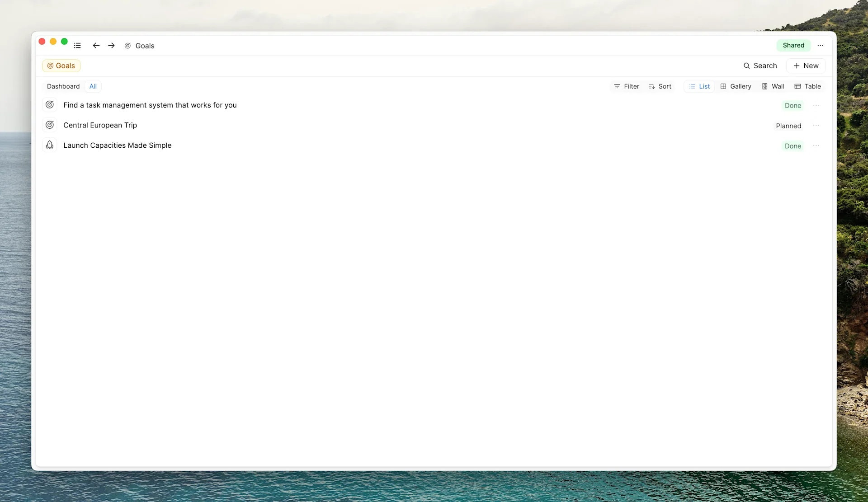Switch to Wall view
Screen dimensions: 868x502
(773, 86)
